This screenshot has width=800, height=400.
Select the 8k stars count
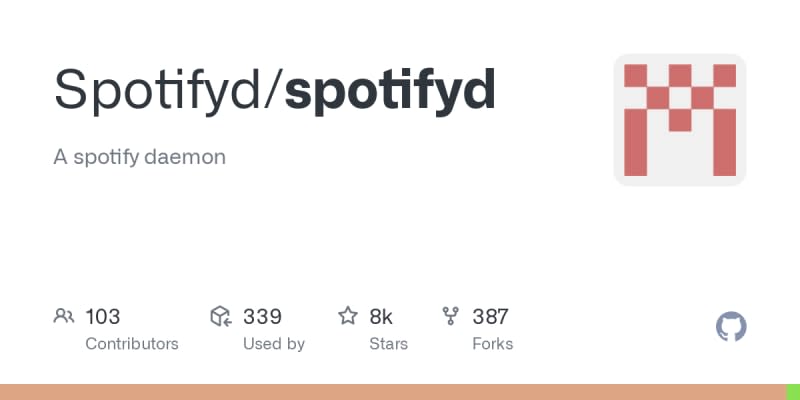coord(381,317)
